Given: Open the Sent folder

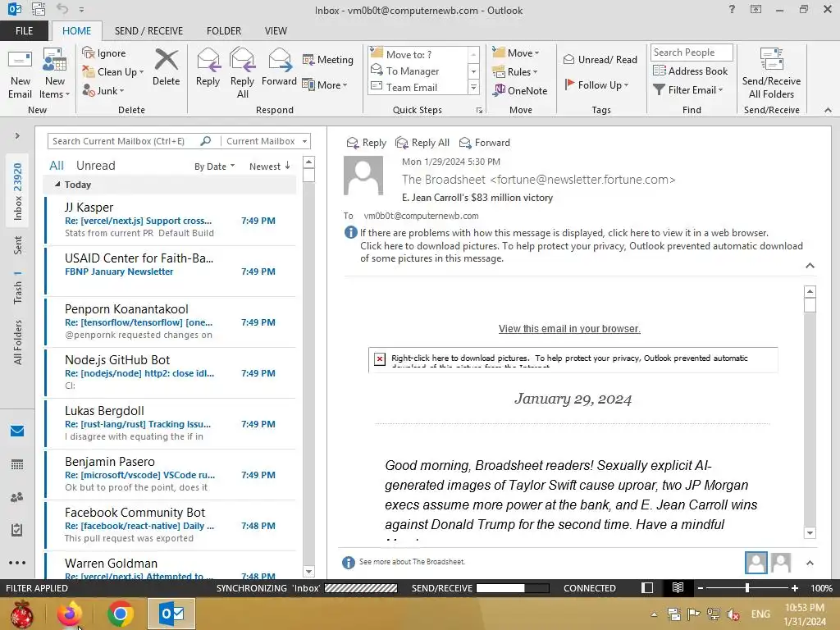Looking at the screenshot, I should pos(18,245).
